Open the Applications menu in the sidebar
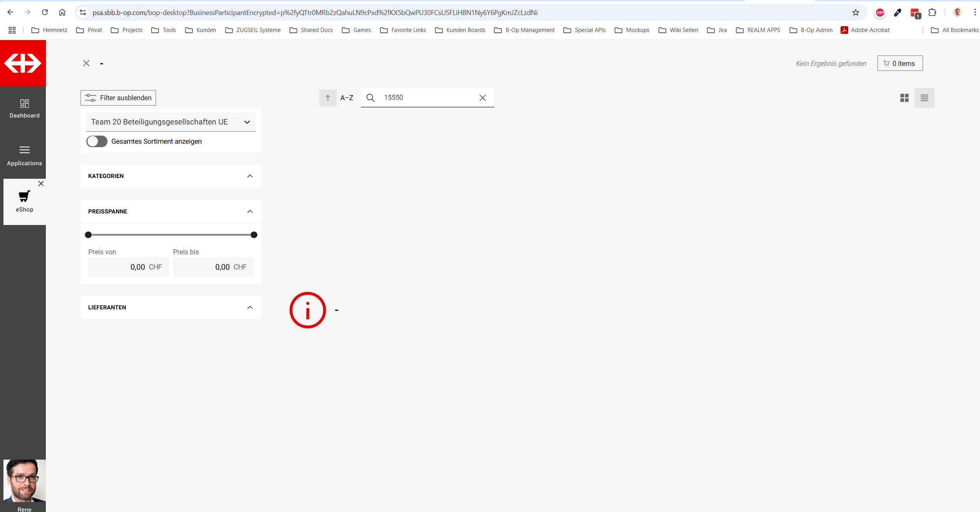 point(24,155)
